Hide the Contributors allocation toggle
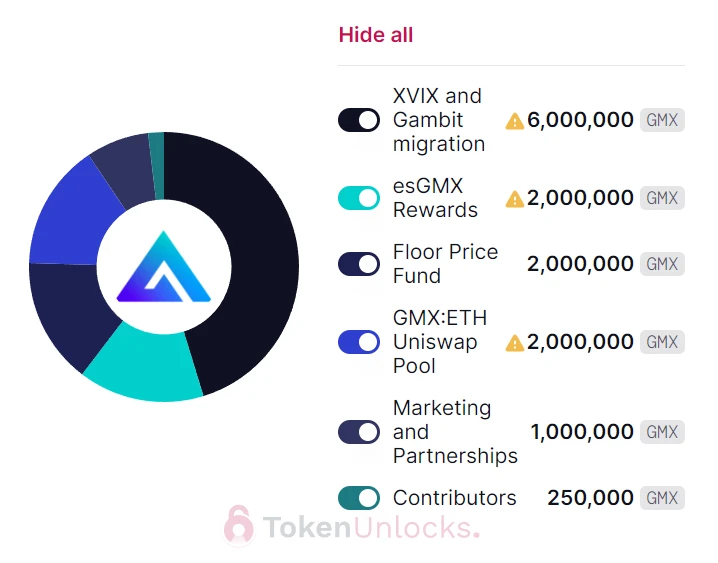Viewport: 718px width, 563px height. tap(359, 498)
